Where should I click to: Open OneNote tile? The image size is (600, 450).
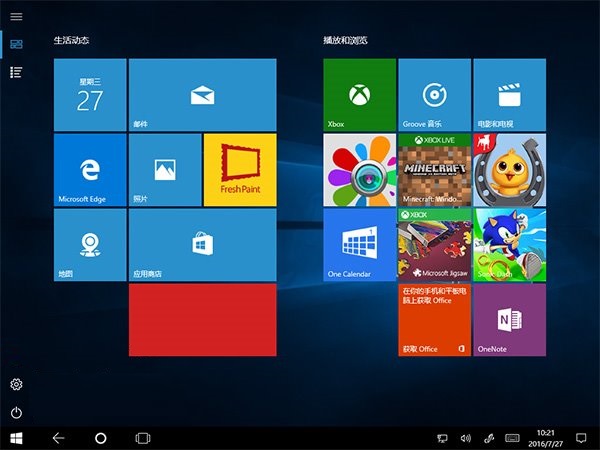point(509,320)
